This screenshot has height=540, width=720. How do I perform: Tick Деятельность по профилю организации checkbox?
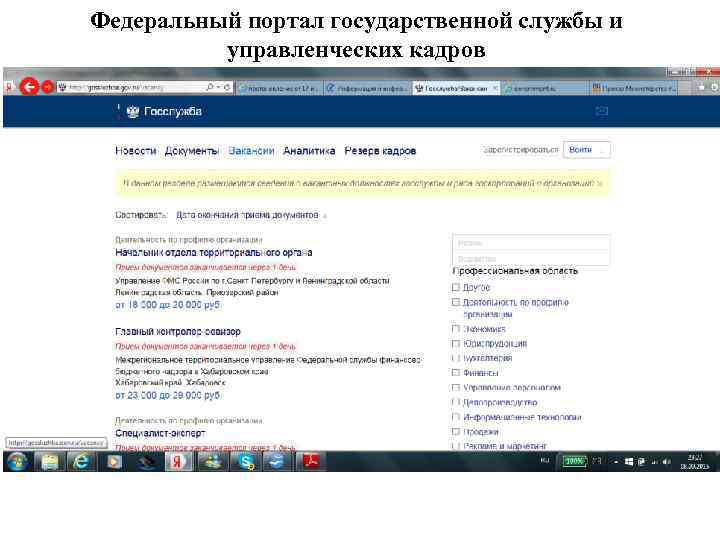456,302
